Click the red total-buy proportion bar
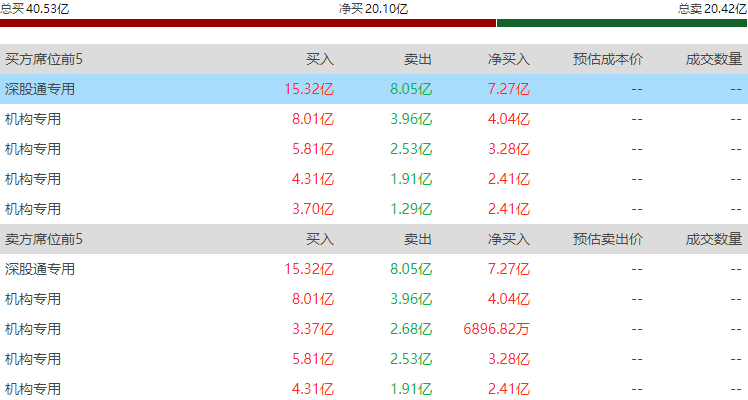Image resolution: width=748 pixels, height=400 pixels. click(248, 23)
